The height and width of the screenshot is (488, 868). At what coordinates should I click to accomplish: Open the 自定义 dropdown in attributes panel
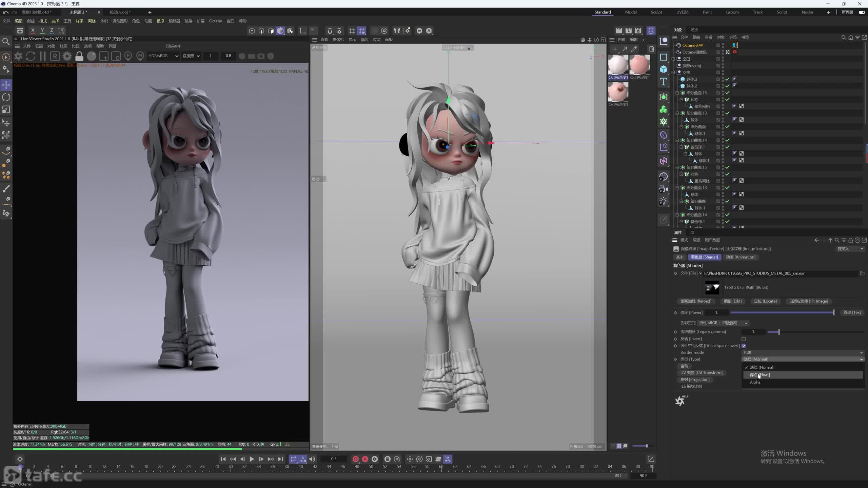click(850, 249)
